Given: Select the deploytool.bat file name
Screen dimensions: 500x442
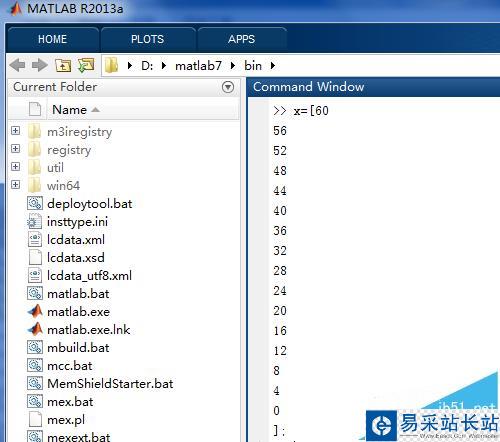Looking at the screenshot, I should tap(90, 204).
